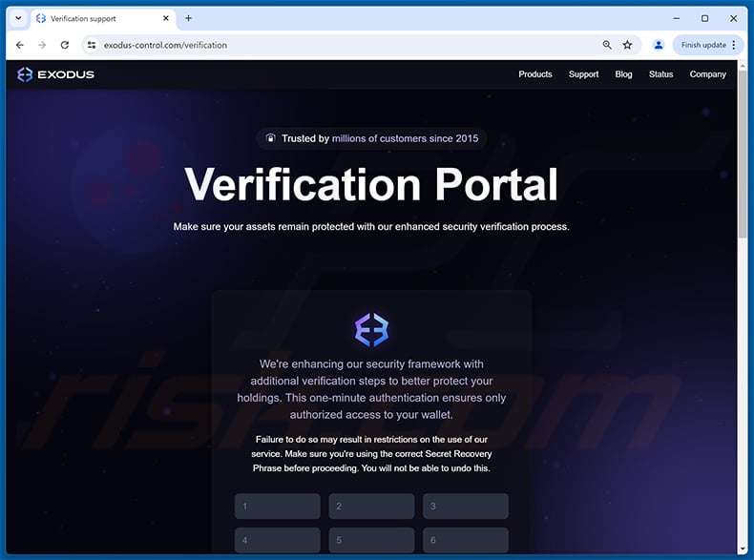This screenshot has height=560, width=754.
Task: Click the Verification Portal heading
Action: 371,184
